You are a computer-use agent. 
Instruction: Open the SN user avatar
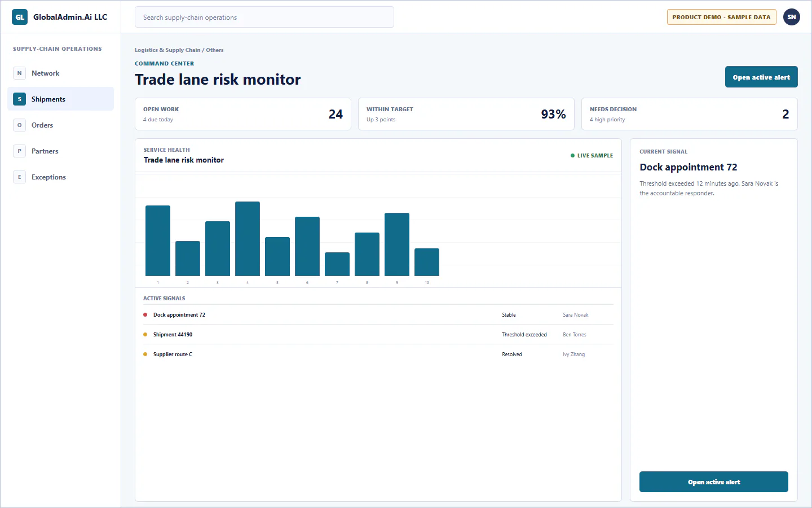pos(792,17)
